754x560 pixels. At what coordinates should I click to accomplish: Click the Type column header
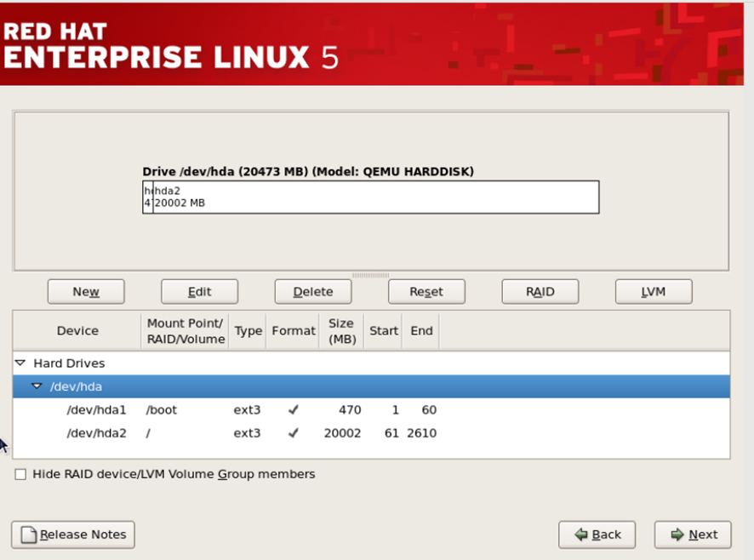248,330
